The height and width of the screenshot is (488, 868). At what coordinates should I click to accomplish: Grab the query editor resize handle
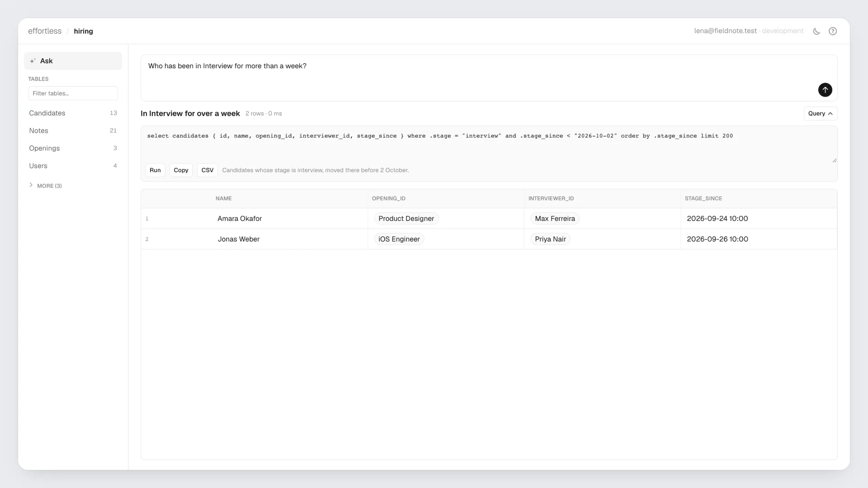[x=834, y=160]
